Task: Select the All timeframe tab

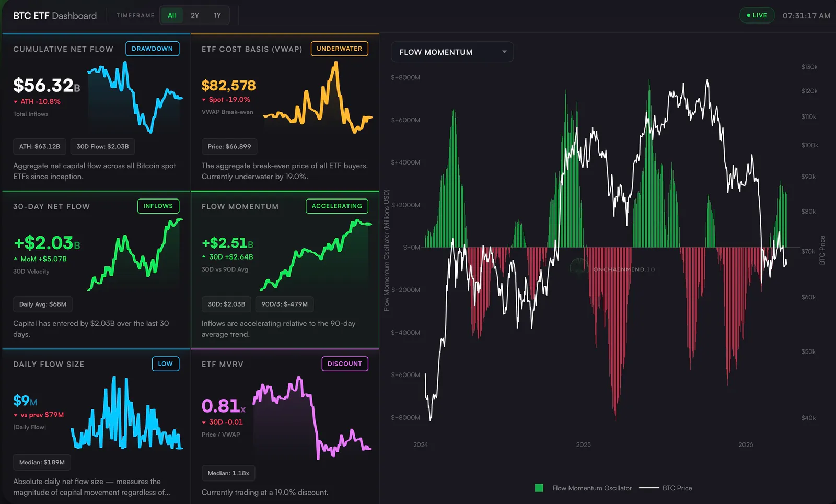Action: 172,15
